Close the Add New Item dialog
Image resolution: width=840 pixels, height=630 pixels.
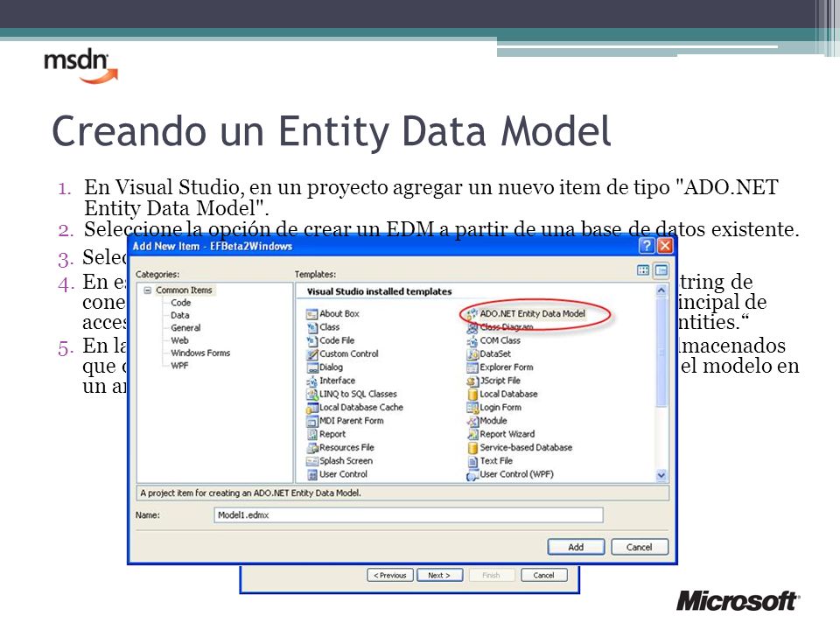coord(665,246)
